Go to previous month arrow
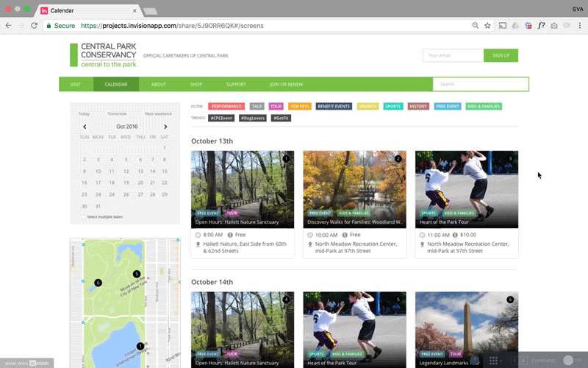 click(x=85, y=127)
